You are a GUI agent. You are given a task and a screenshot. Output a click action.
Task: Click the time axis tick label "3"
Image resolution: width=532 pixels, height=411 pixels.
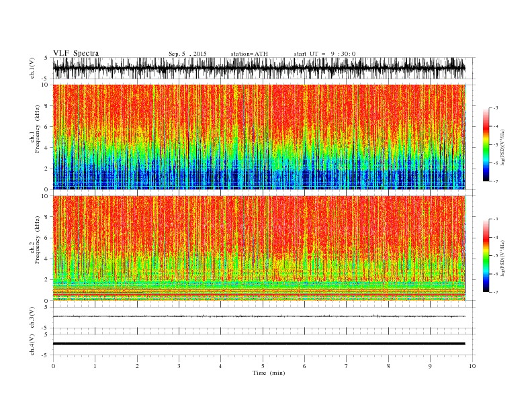click(179, 366)
